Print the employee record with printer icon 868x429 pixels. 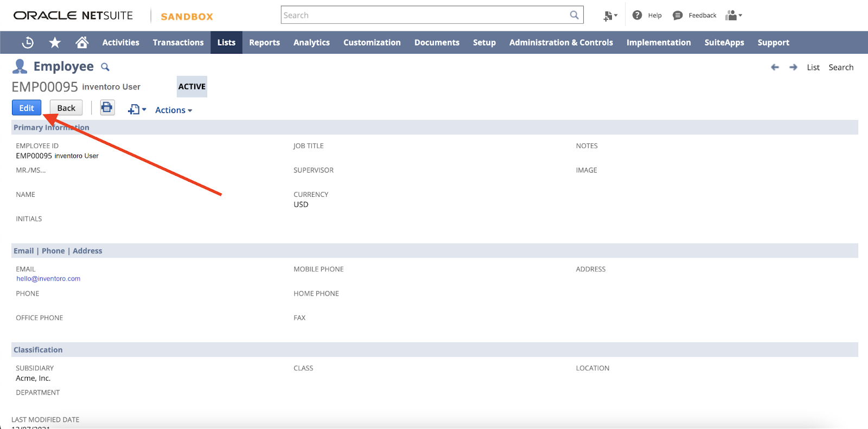coord(107,107)
